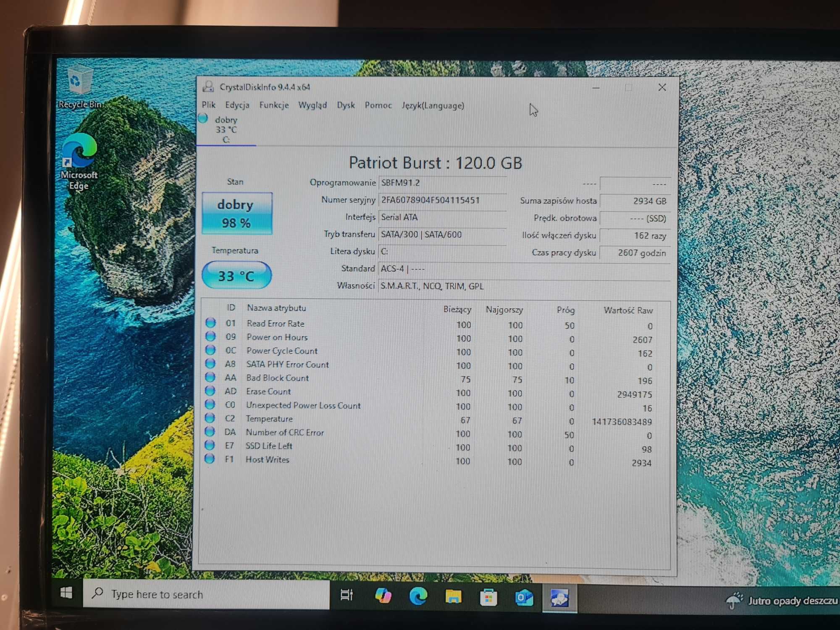Click the status icon for SSD Life Left
Screen dimensions: 840x630
[x=210, y=445]
